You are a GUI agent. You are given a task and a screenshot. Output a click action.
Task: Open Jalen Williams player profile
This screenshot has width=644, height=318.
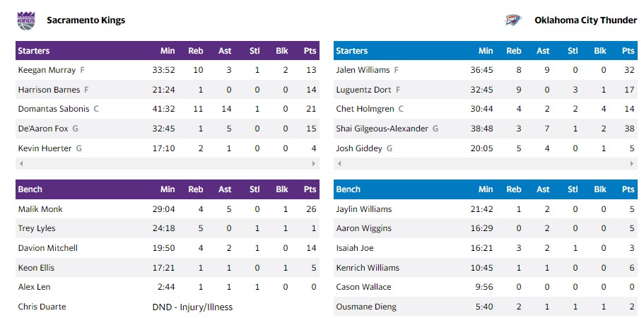point(363,70)
